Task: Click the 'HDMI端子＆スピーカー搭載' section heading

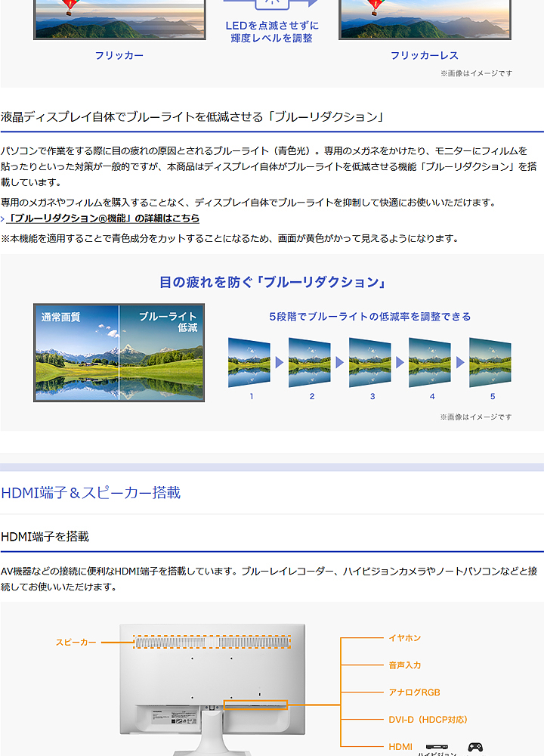Action: [91, 493]
